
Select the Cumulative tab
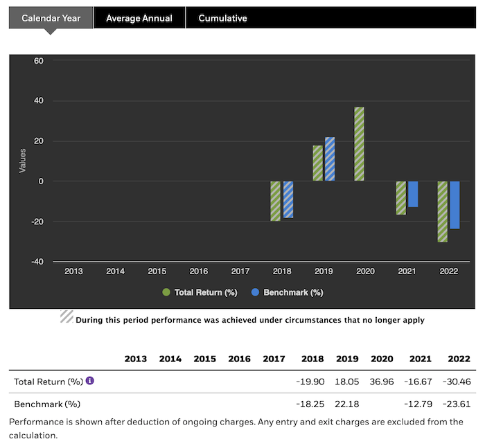[222, 18]
